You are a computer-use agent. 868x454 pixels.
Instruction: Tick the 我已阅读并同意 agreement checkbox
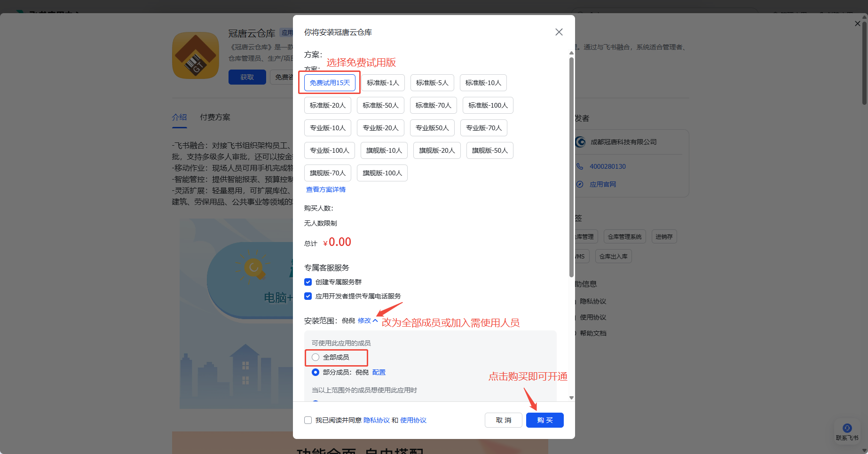(x=308, y=420)
